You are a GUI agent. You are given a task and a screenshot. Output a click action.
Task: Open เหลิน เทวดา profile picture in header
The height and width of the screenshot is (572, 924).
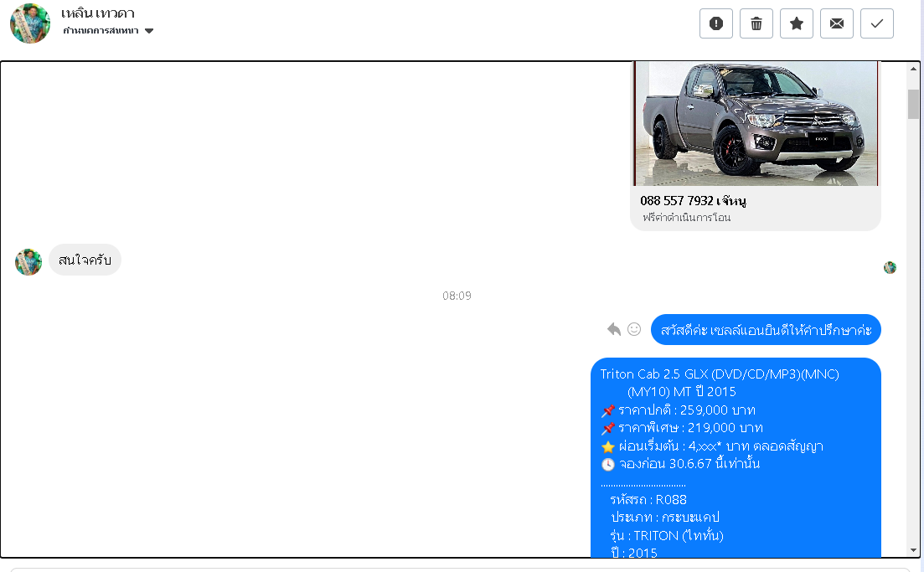pyautogui.click(x=29, y=23)
